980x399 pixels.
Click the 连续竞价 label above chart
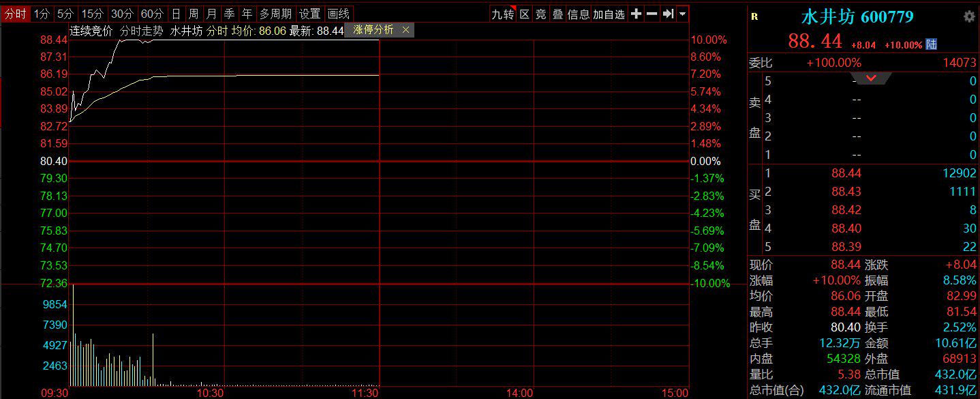(x=91, y=31)
